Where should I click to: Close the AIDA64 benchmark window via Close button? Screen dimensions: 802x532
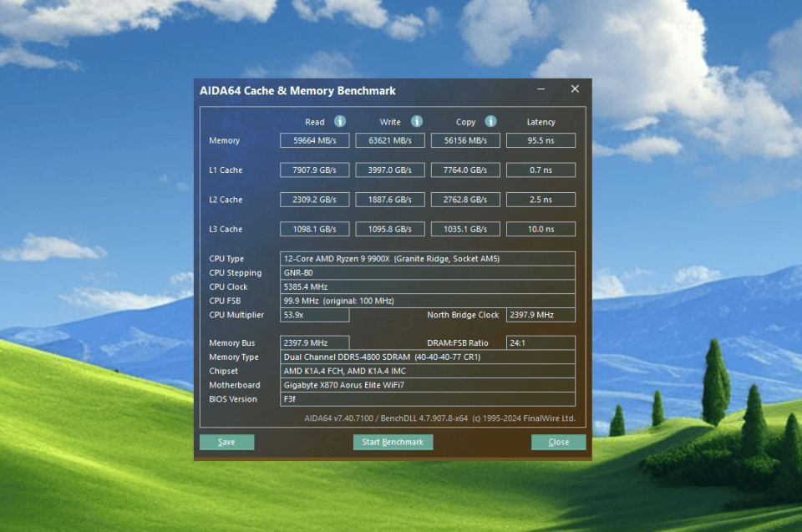558,442
